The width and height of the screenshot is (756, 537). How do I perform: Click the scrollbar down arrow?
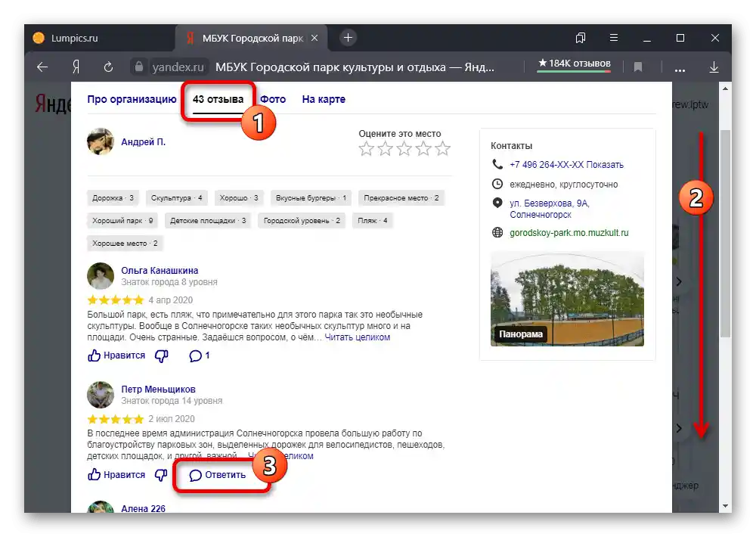(725, 506)
